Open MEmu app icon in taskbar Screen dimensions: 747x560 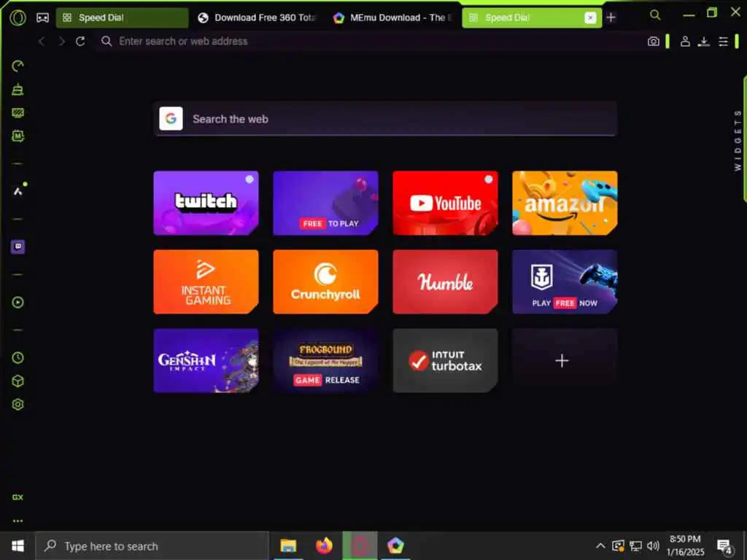395,545
